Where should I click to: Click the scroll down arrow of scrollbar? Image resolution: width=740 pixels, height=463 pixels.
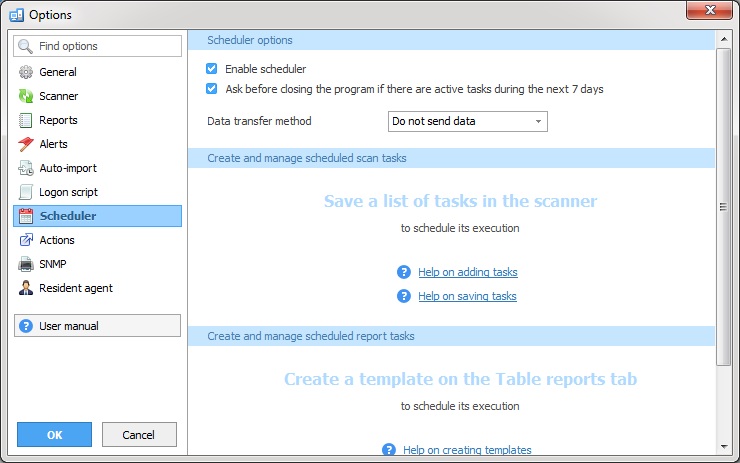click(724, 444)
